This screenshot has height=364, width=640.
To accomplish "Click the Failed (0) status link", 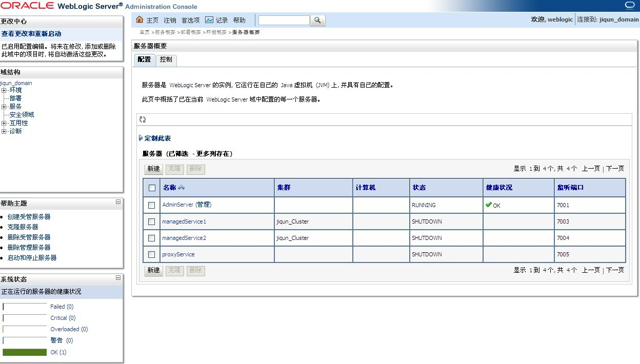I will tap(62, 307).
